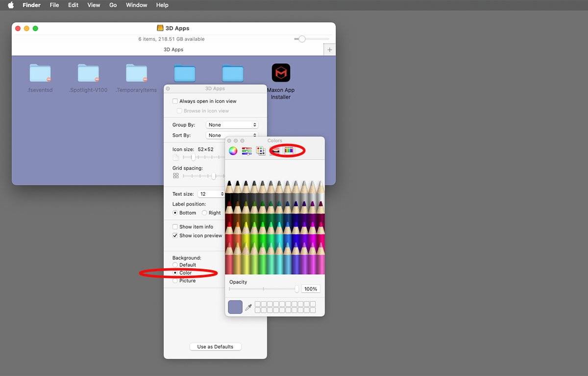Click the add tab plus button
Viewport: 588px width, 376px height.
coord(330,50)
